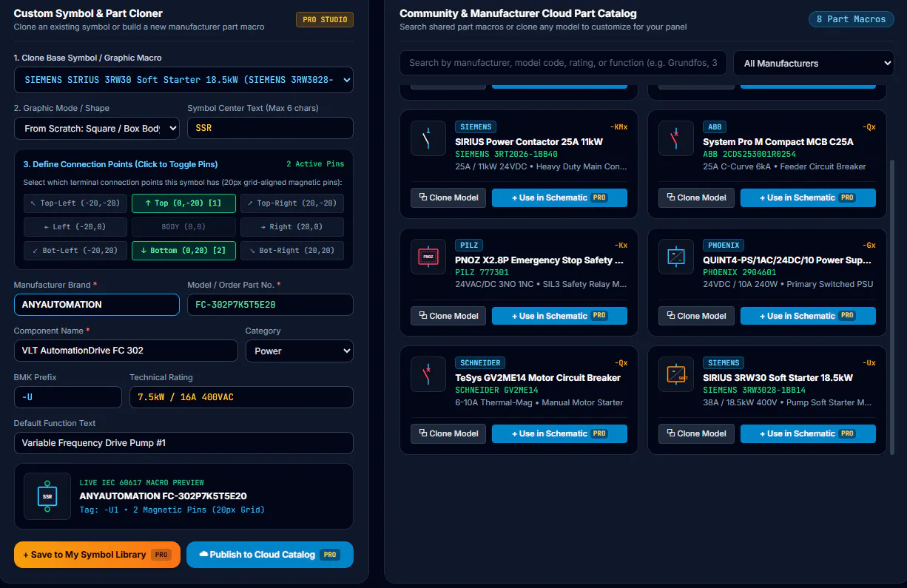Click Publish to Cloud Catalog button
907x588 pixels.
tap(270, 555)
